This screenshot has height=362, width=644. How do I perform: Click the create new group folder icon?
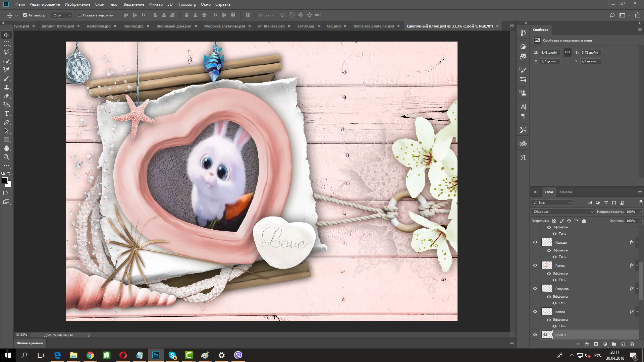[x=614, y=344]
